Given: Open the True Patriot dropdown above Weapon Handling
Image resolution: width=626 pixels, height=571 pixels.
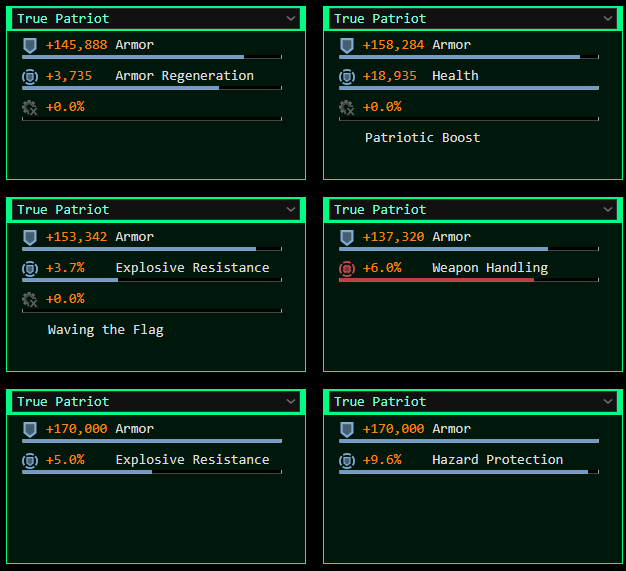Looking at the screenshot, I should [x=608, y=210].
